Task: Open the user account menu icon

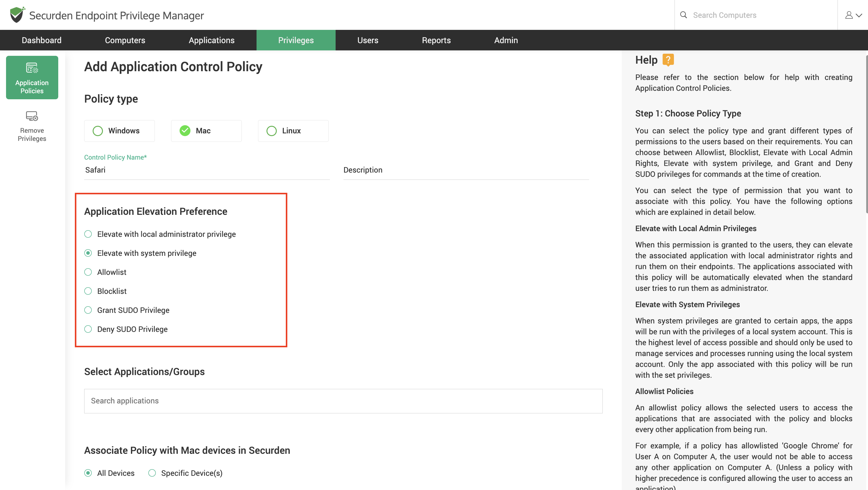Action: (853, 15)
